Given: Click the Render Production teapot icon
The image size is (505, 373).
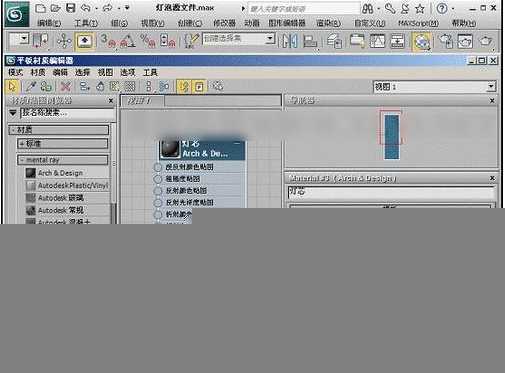Looking at the screenshot, I should pyautogui.click(x=486, y=41).
